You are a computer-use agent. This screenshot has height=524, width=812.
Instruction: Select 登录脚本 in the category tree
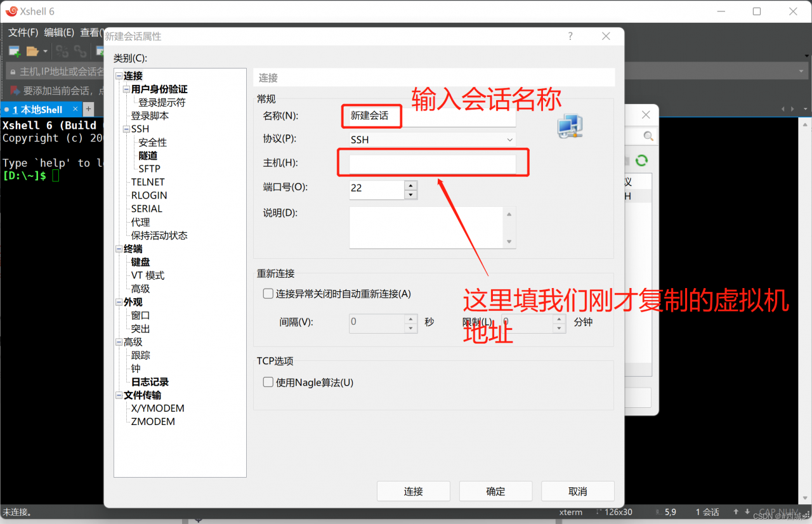pos(150,116)
